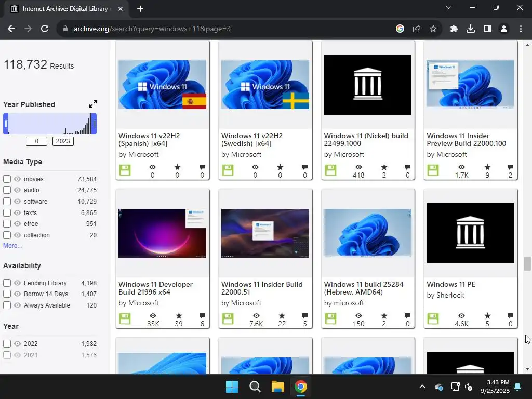The width and height of the screenshot is (532, 399).
Task: Open the Chrome profile icon
Action: pos(504,29)
